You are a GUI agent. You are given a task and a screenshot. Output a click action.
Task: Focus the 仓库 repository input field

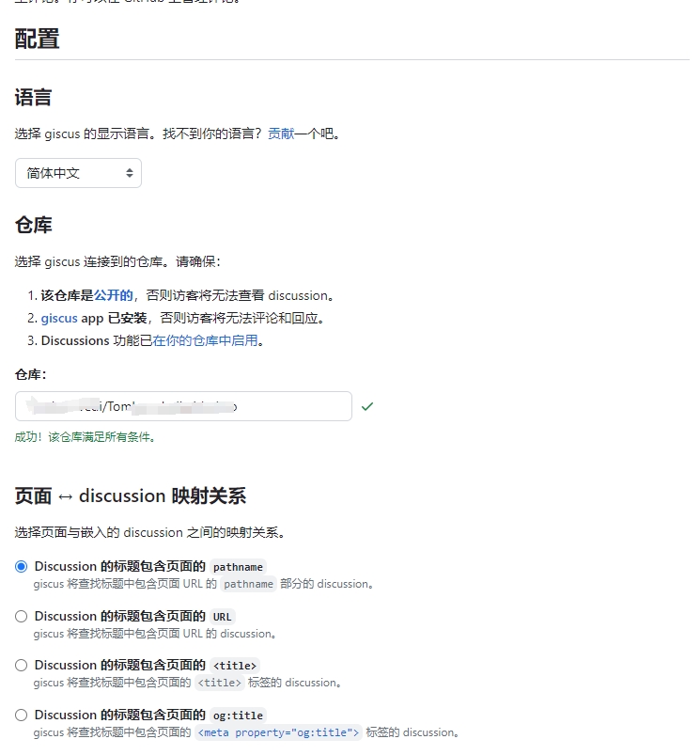184,406
